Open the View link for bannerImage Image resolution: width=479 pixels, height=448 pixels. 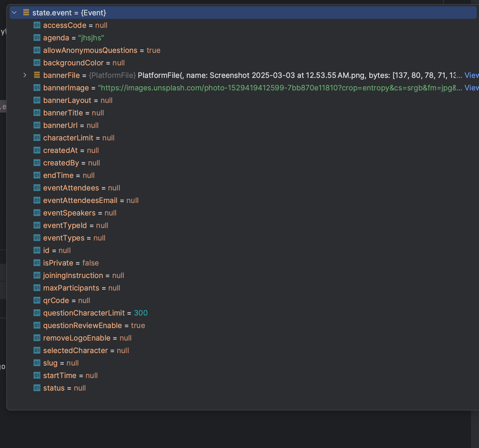click(471, 88)
